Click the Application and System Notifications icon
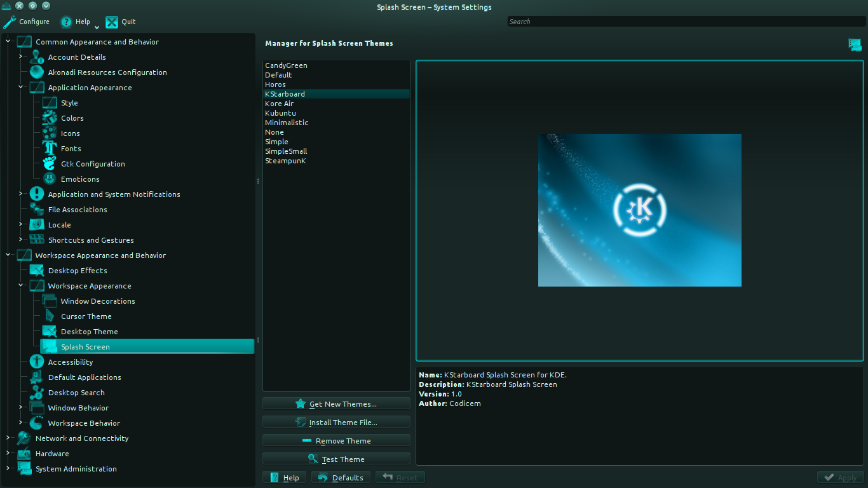 pyautogui.click(x=37, y=194)
